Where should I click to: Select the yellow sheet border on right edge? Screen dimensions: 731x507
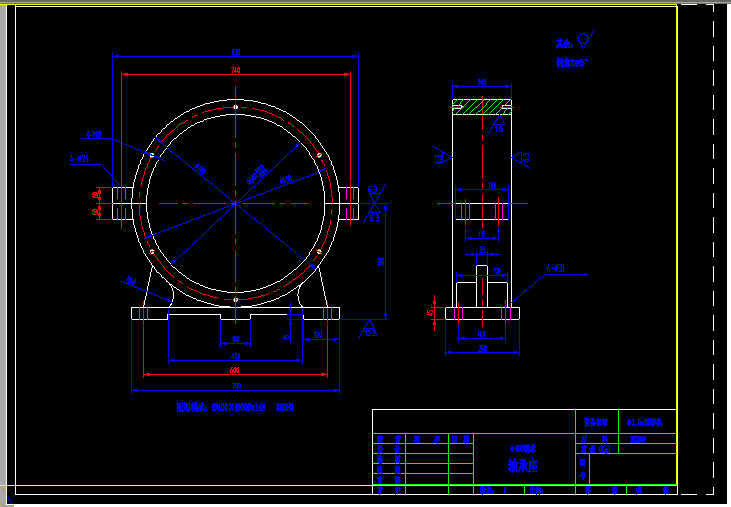(677, 250)
